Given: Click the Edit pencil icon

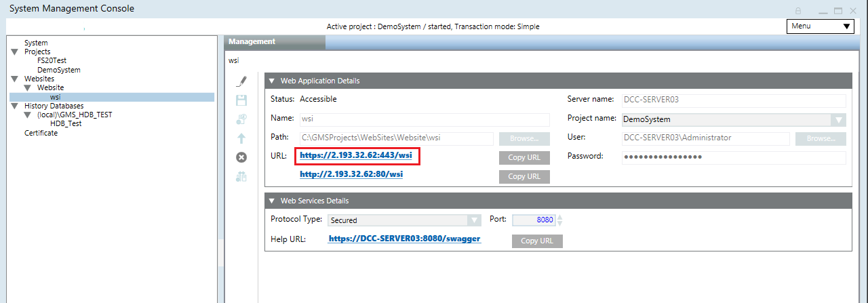Looking at the screenshot, I should pyautogui.click(x=241, y=81).
